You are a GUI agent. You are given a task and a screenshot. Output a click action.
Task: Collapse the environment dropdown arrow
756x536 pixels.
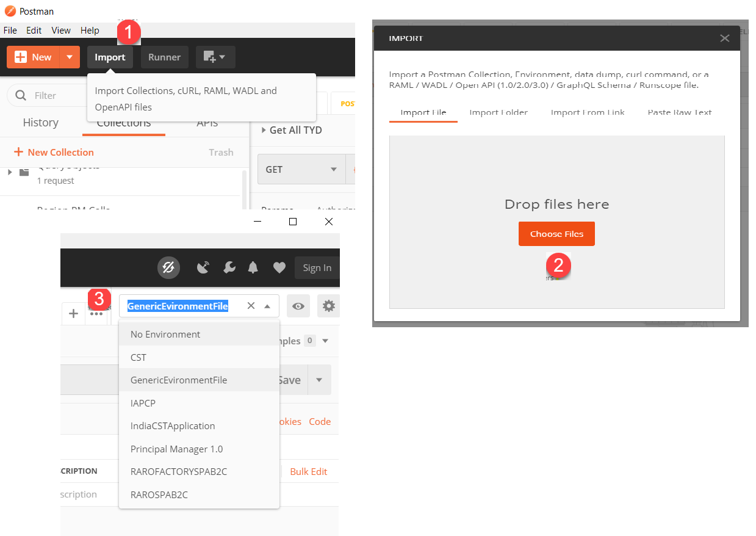pos(267,306)
